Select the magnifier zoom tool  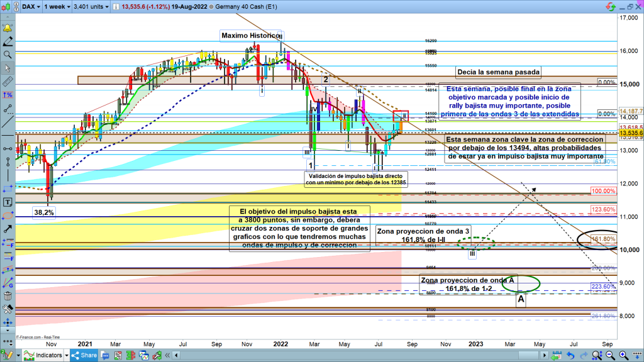click(8, 55)
